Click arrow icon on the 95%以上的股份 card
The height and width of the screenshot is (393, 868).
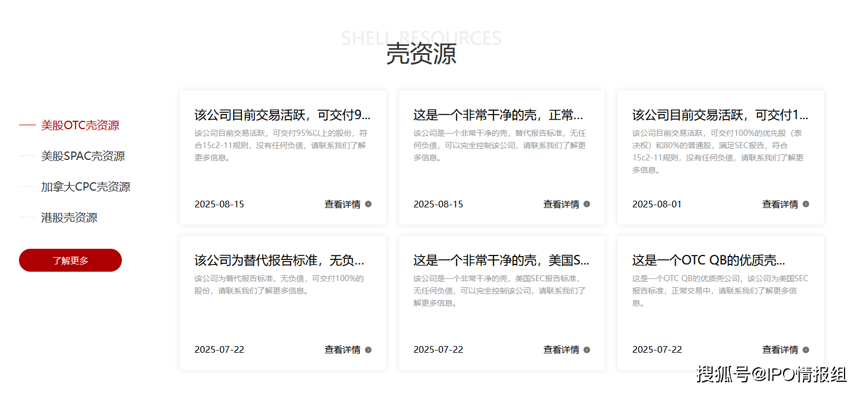368,204
